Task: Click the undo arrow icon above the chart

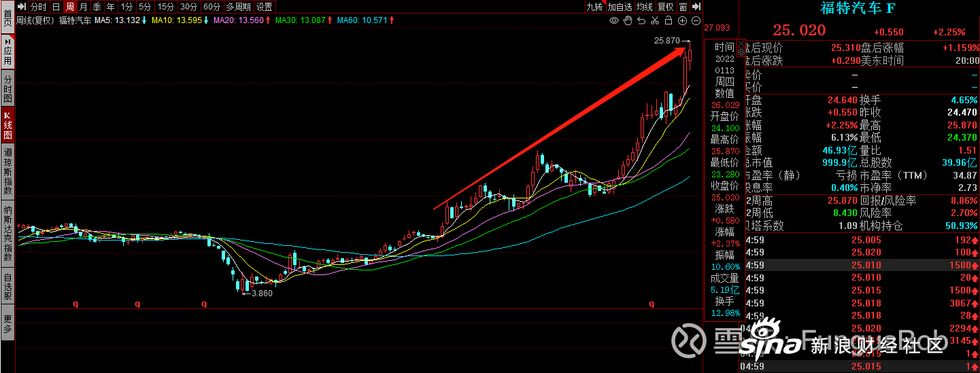Action: click(x=641, y=21)
